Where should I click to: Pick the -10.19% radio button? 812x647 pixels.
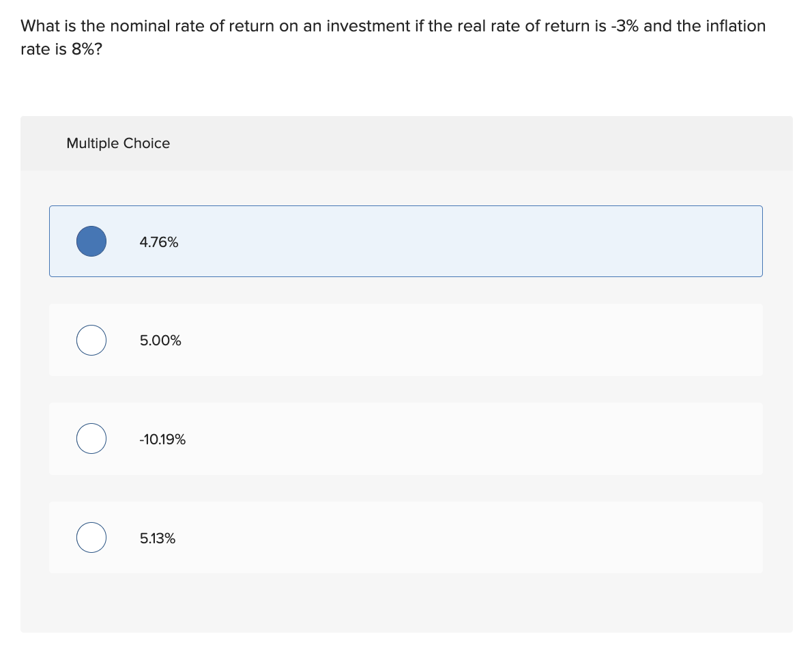point(91,439)
